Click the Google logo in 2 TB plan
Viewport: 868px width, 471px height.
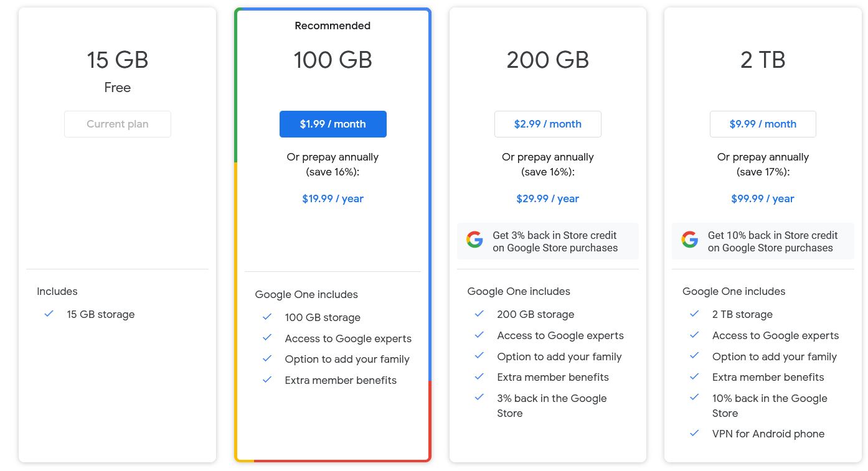pyautogui.click(x=690, y=240)
